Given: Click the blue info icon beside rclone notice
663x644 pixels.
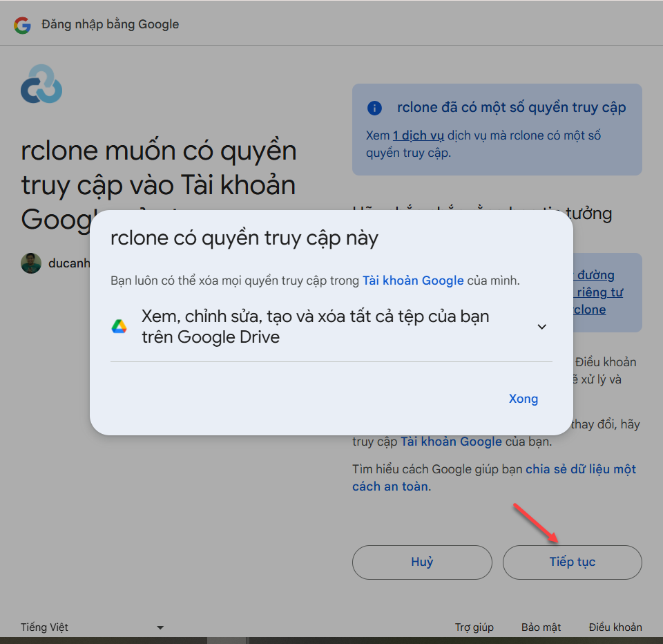Looking at the screenshot, I should click(x=374, y=108).
